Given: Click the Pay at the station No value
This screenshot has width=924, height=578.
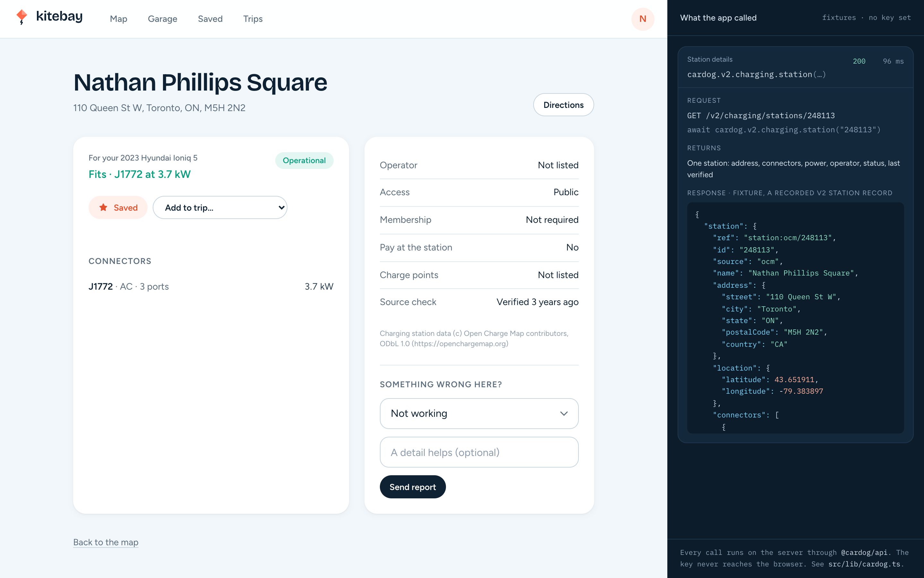Looking at the screenshot, I should [572, 247].
